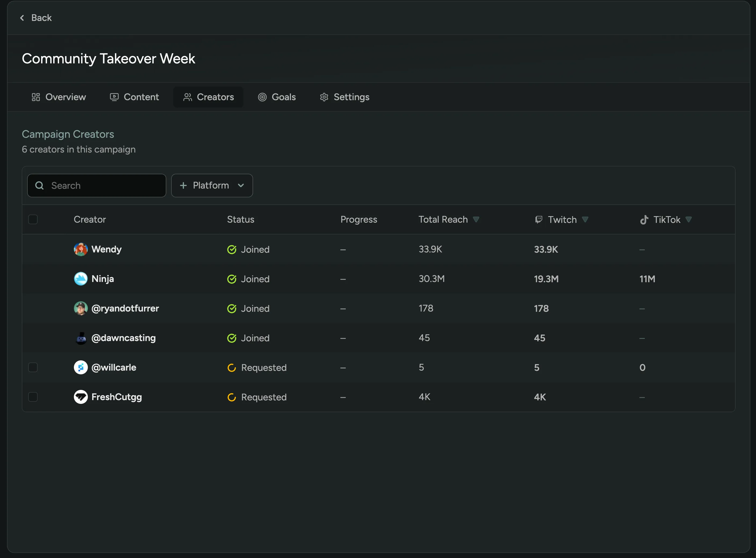
Task: Click the Back arrow icon
Action: pyautogui.click(x=22, y=18)
